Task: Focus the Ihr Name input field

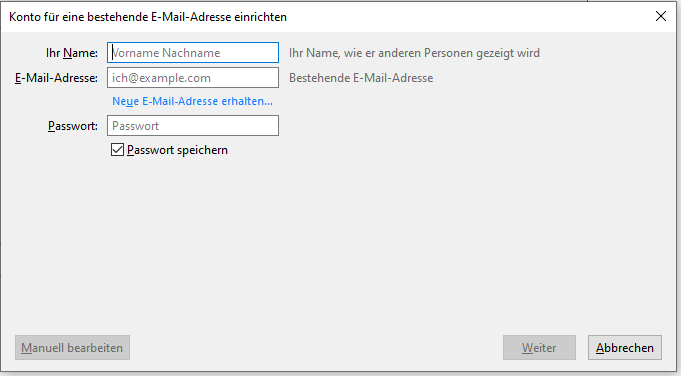Action: coord(193,53)
